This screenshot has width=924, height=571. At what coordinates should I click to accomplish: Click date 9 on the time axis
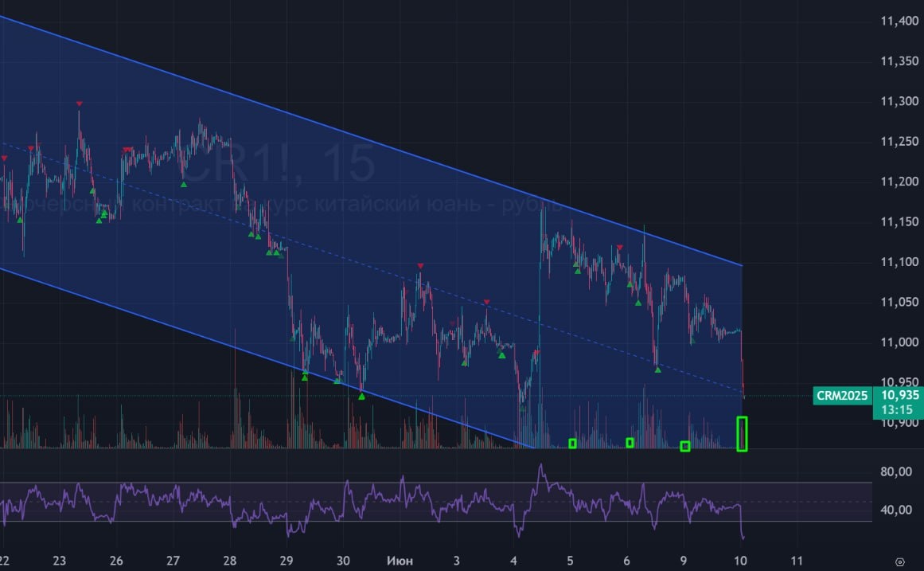684,561
